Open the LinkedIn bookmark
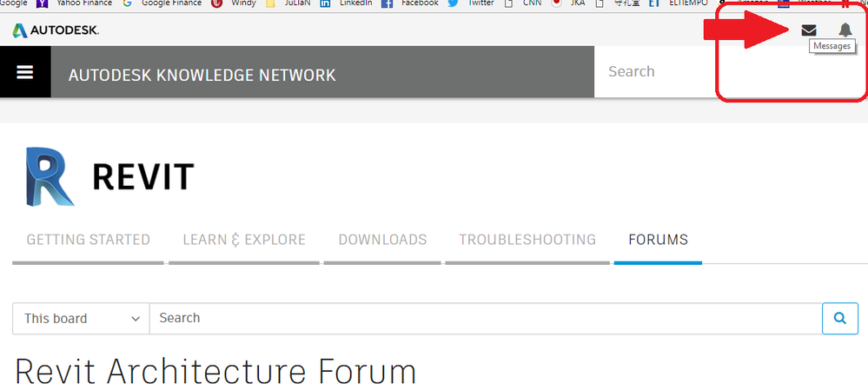 tap(346, 3)
